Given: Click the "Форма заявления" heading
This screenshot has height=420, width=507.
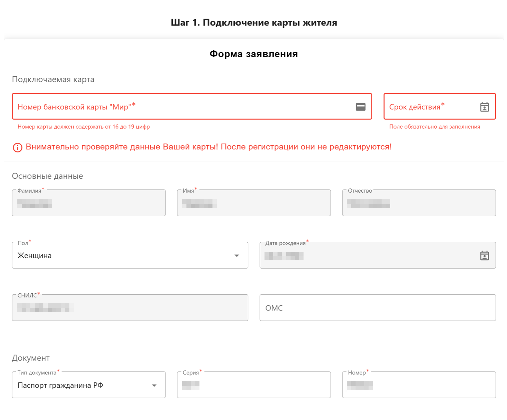Looking at the screenshot, I should 253,54.
